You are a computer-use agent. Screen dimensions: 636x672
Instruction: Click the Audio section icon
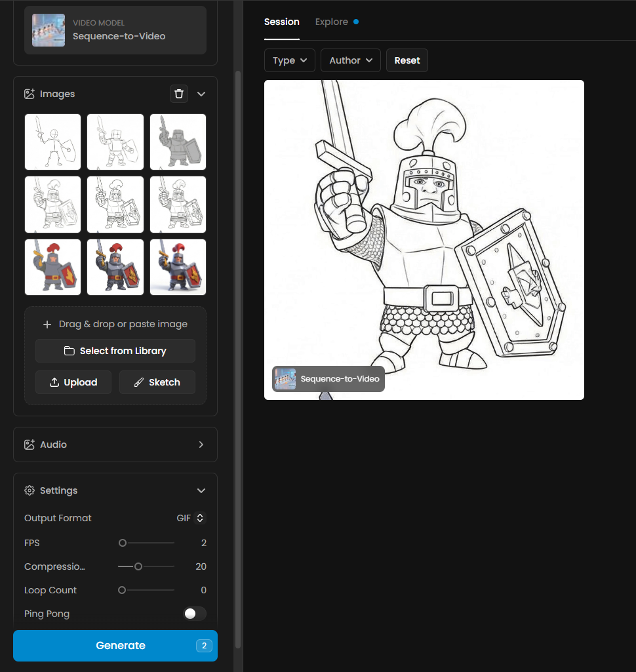tap(30, 445)
